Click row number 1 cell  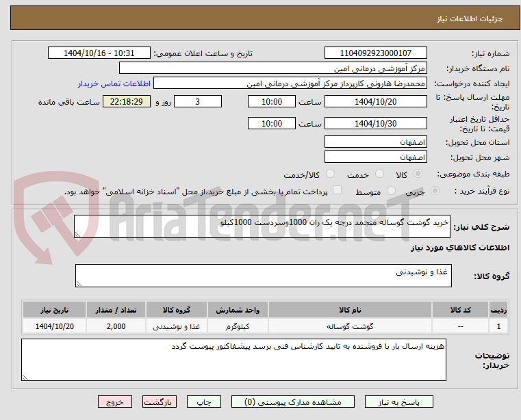click(x=498, y=326)
